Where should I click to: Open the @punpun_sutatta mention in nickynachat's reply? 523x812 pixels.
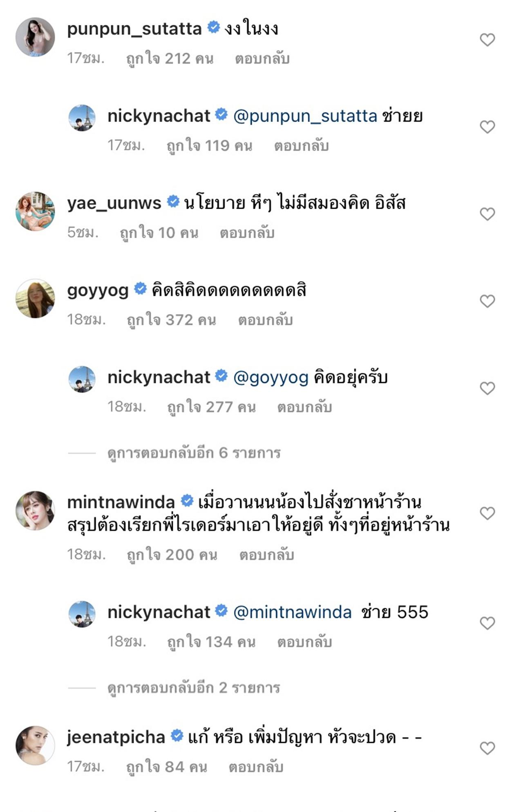pos(305,116)
